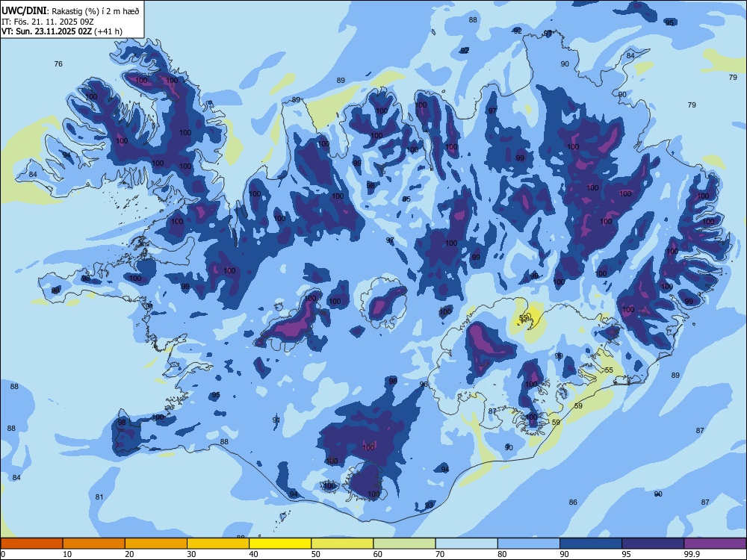Click the navy 95–99.9 legend swatch
Viewport: 747px width, 560px height.
point(653,543)
